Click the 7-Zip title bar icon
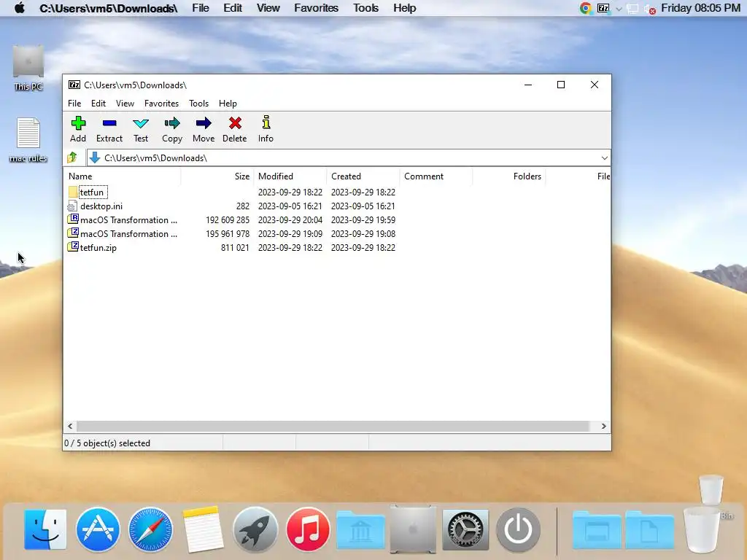 pos(74,85)
